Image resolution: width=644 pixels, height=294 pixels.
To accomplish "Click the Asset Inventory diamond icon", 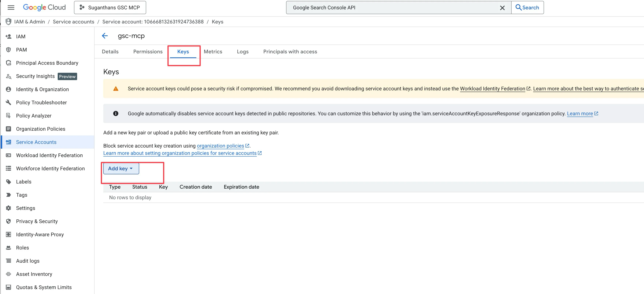I will click(x=8, y=274).
